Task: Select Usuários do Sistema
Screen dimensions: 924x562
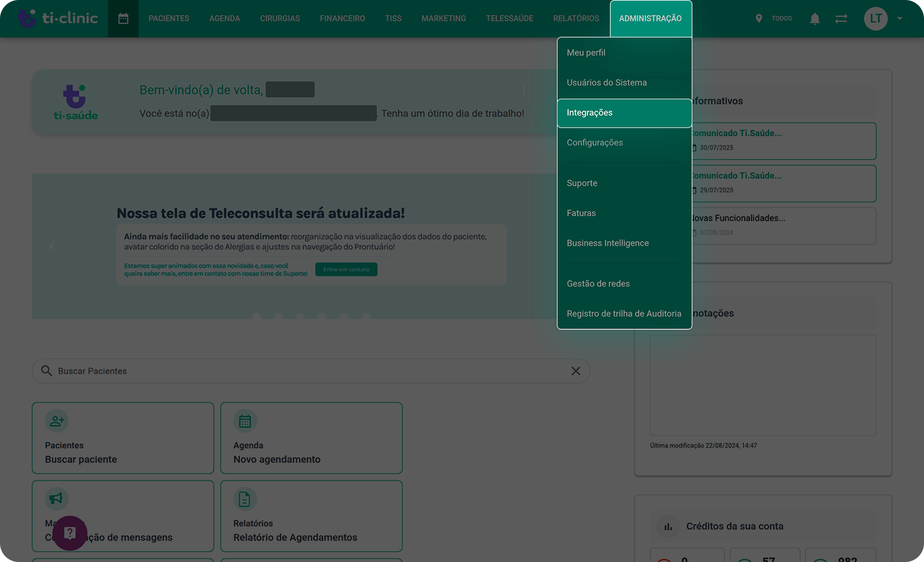Action: [x=624, y=82]
